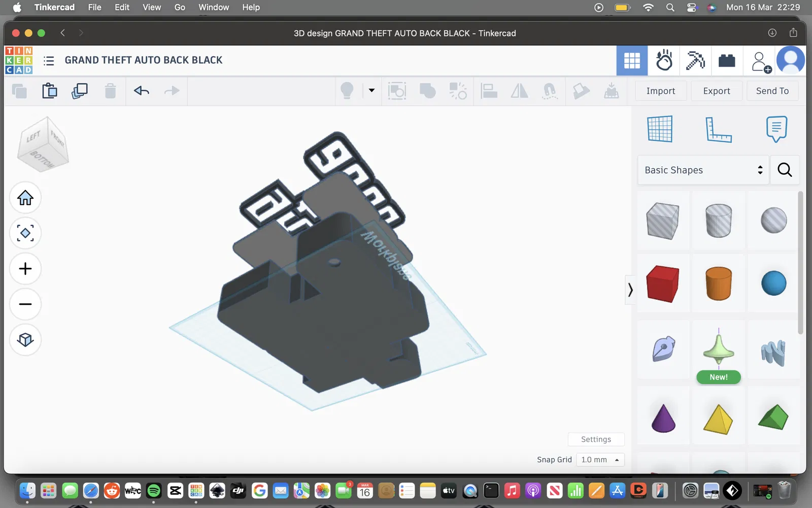
Task: Open the Sim Lab icon
Action: point(664,60)
